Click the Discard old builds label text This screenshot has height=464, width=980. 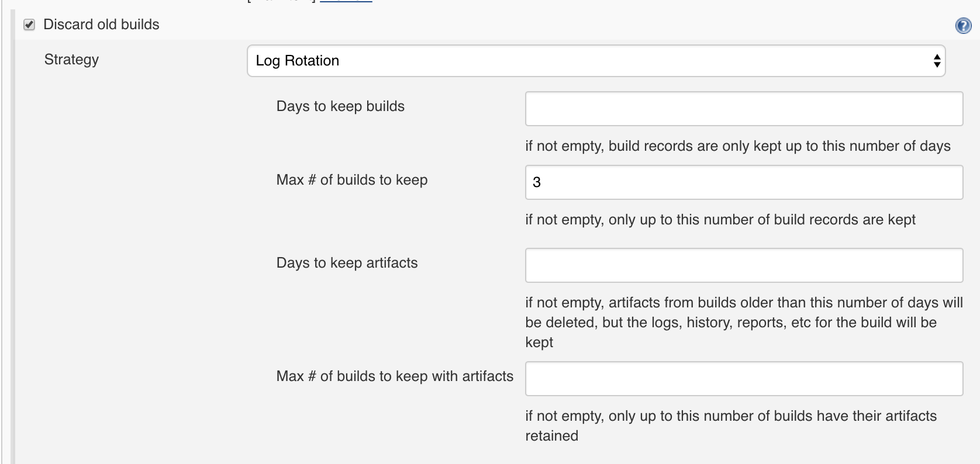[x=101, y=25]
